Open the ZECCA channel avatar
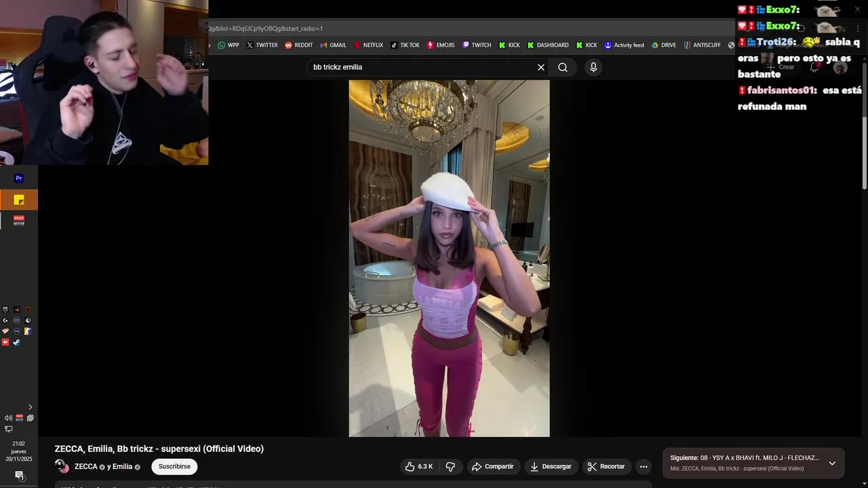Viewport: 868px width, 488px height. [x=62, y=466]
